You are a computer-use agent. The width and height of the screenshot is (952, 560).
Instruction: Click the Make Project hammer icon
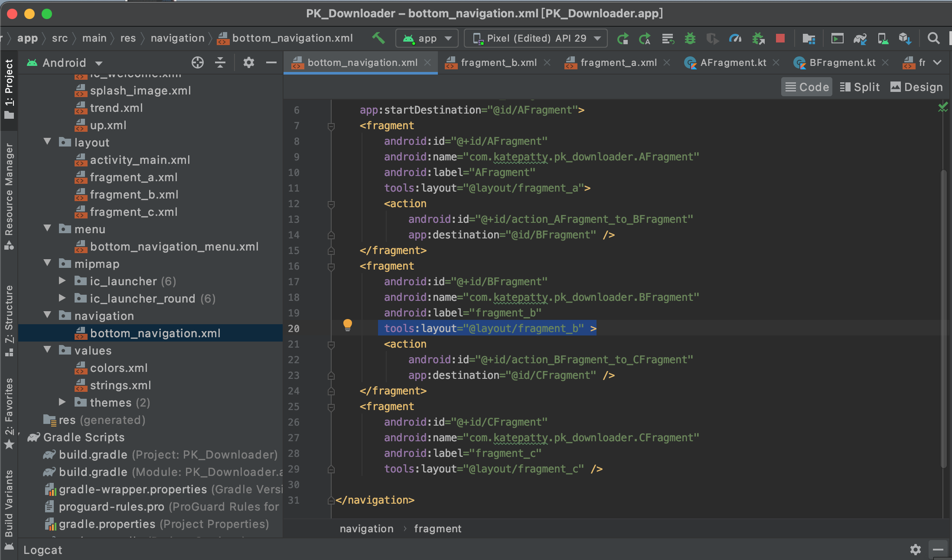(x=378, y=38)
